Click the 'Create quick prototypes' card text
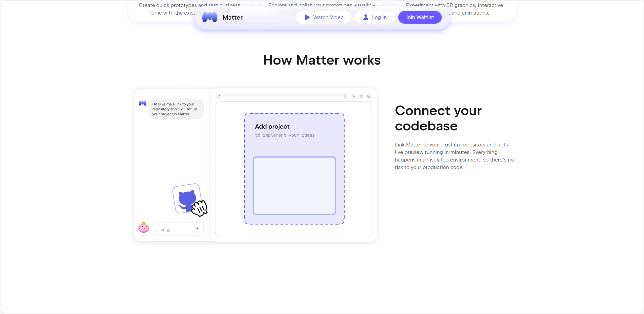Screen dimensions: 644x314 (189, 9)
